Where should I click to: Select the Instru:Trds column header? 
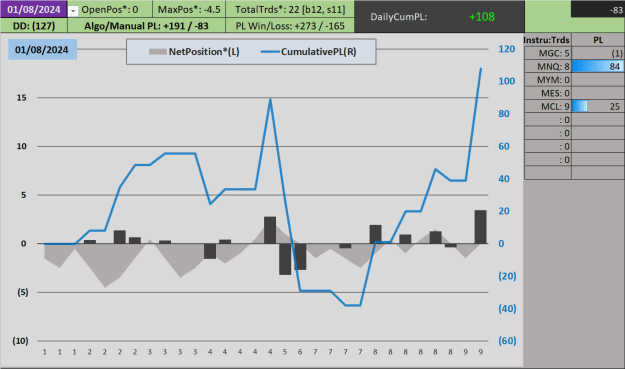pyautogui.click(x=547, y=40)
